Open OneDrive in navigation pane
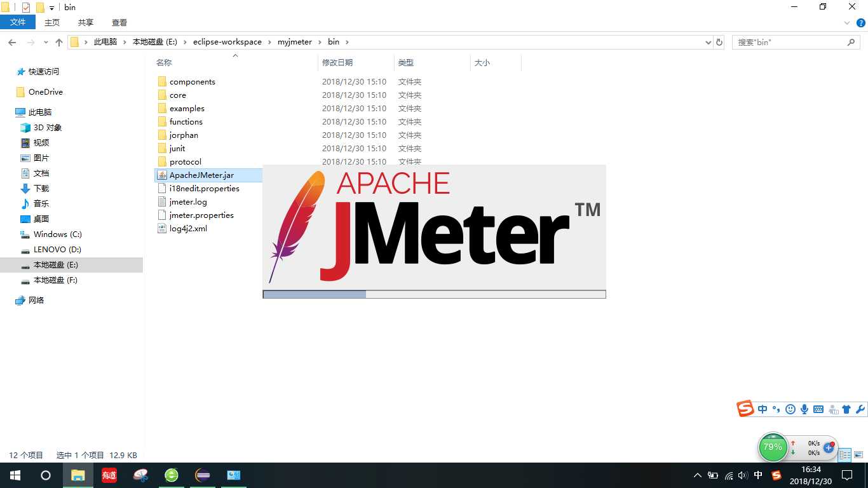Viewport: 868px width, 488px height. (x=45, y=92)
